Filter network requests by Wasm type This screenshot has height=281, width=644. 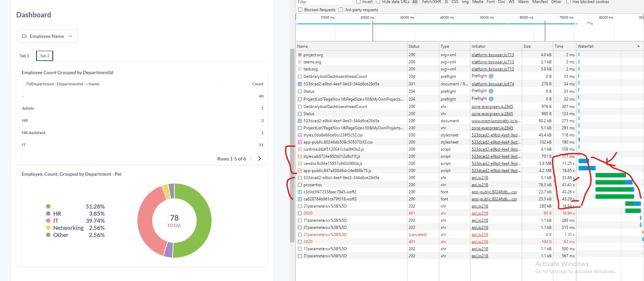tap(523, 2)
